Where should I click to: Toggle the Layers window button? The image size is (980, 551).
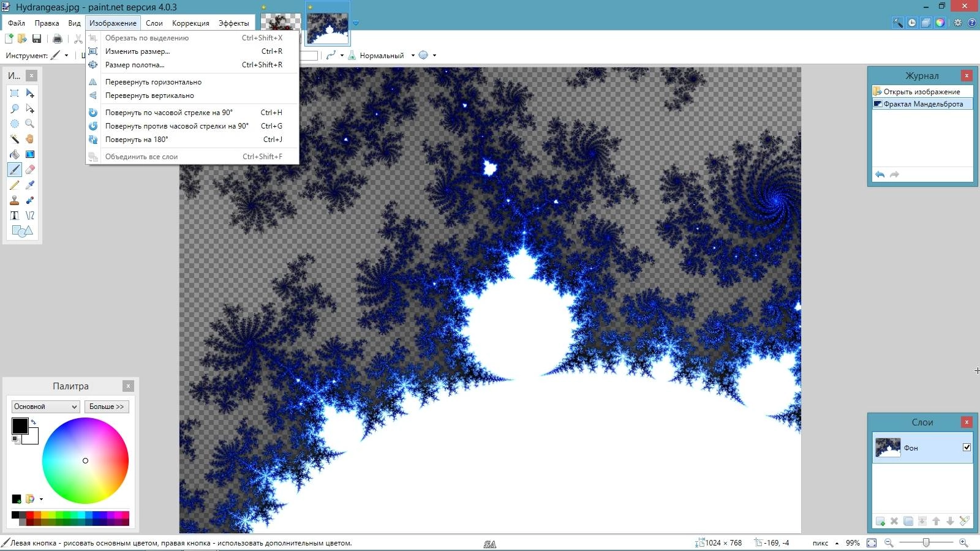pos(926,23)
